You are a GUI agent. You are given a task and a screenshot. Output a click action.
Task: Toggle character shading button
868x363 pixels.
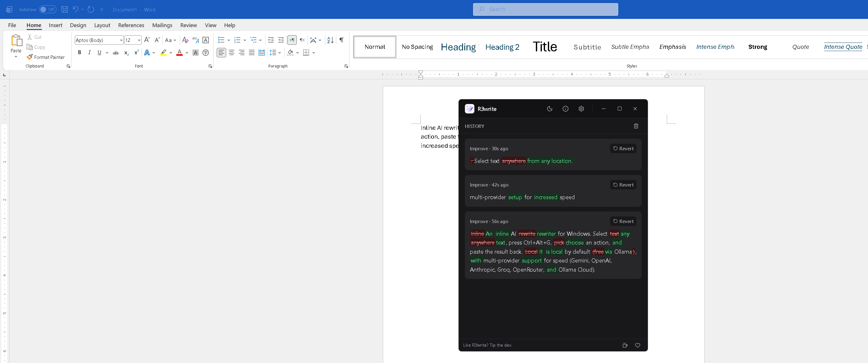point(196,53)
